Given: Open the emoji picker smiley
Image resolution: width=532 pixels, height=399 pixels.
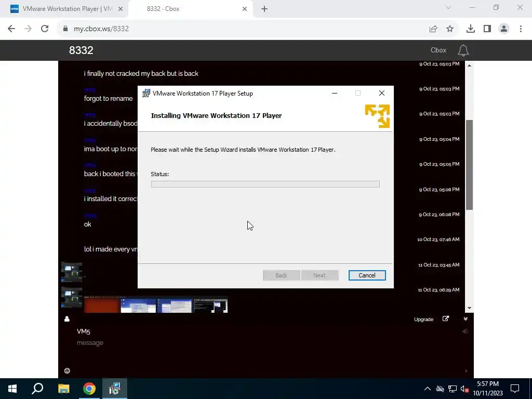Looking at the screenshot, I should 67,371.
